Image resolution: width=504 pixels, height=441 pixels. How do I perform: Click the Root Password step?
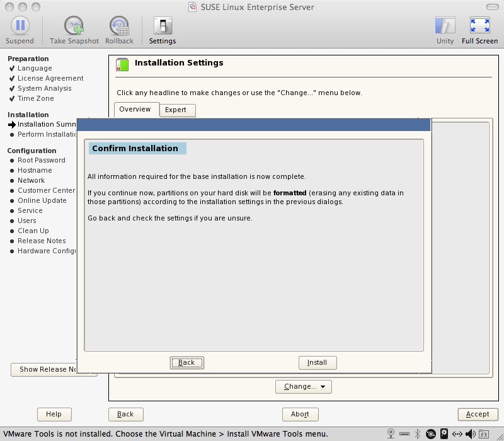tap(42, 160)
